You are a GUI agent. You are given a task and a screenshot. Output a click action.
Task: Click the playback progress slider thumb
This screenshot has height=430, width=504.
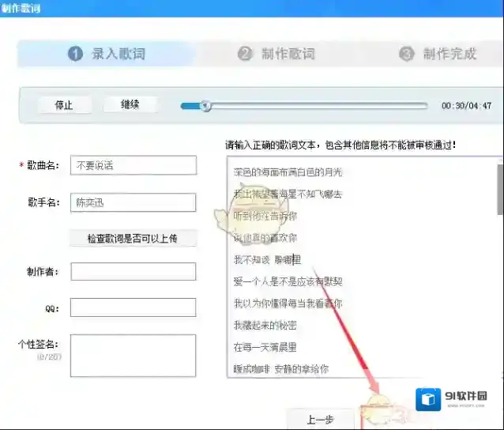click(x=205, y=105)
